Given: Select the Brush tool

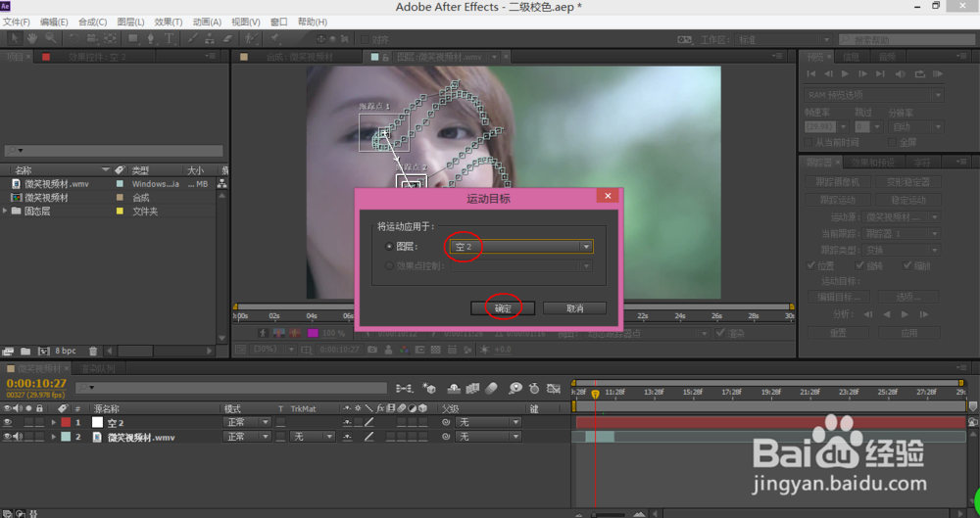Looking at the screenshot, I should (x=192, y=39).
